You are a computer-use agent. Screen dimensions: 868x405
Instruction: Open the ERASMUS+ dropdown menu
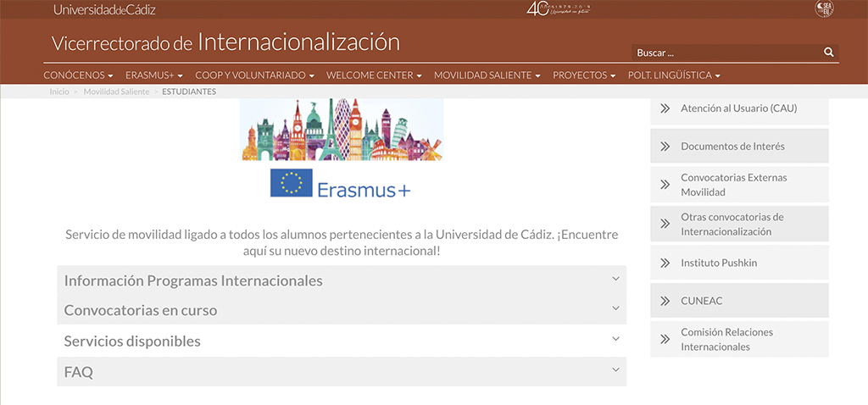click(153, 75)
